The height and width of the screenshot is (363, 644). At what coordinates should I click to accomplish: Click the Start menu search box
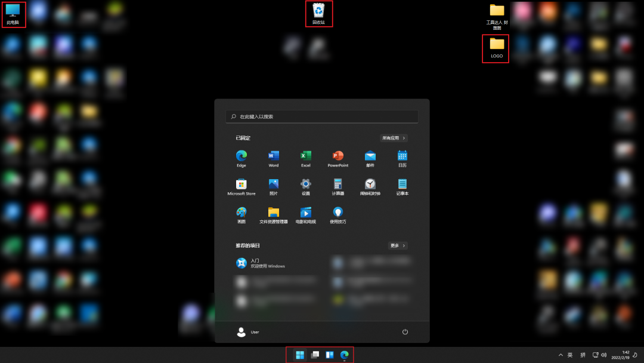click(322, 116)
